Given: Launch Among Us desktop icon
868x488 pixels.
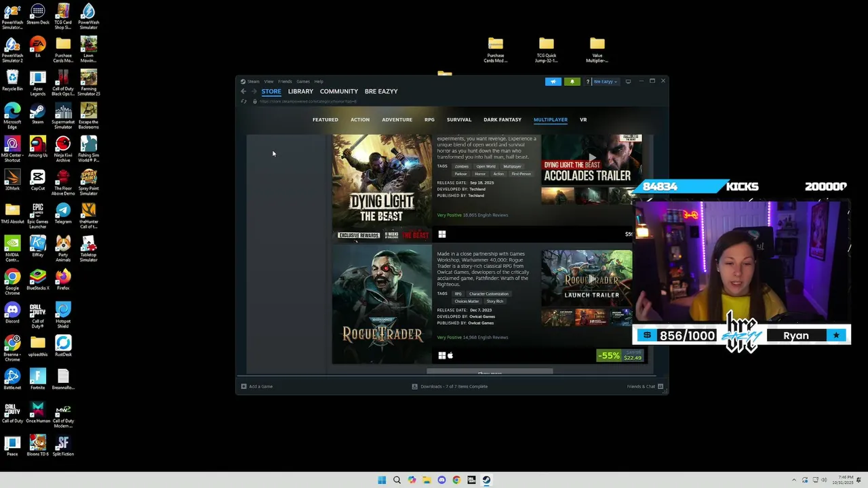Looking at the screenshot, I should 38,146.
